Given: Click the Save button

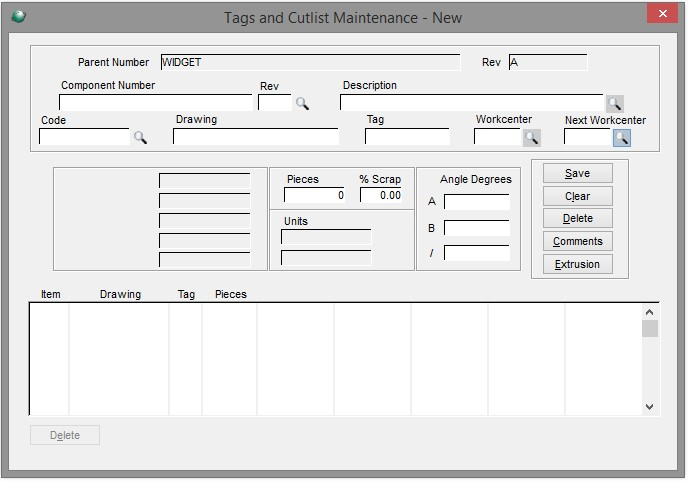Looking at the screenshot, I should click(577, 173).
